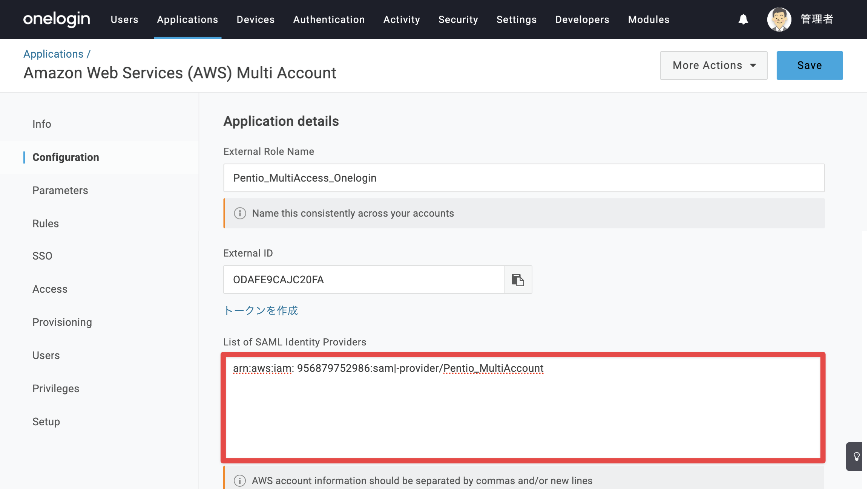Click the admin user avatar
Image resolution: width=868 pixels, height=489 pixels.
tap(779, 19)
